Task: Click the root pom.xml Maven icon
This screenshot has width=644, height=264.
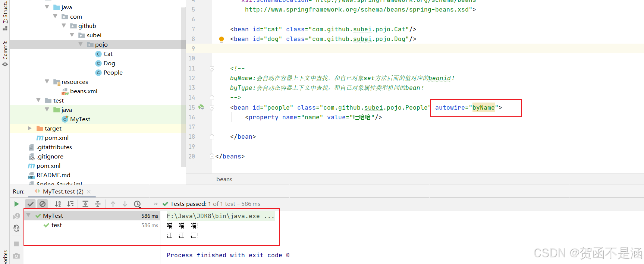Action: [x=31, y=166]
